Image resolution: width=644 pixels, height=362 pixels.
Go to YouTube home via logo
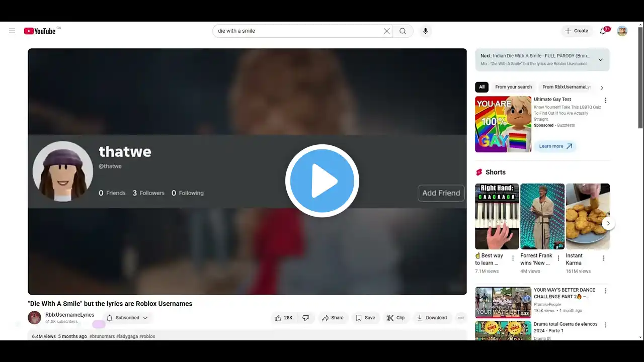[40, 31]
